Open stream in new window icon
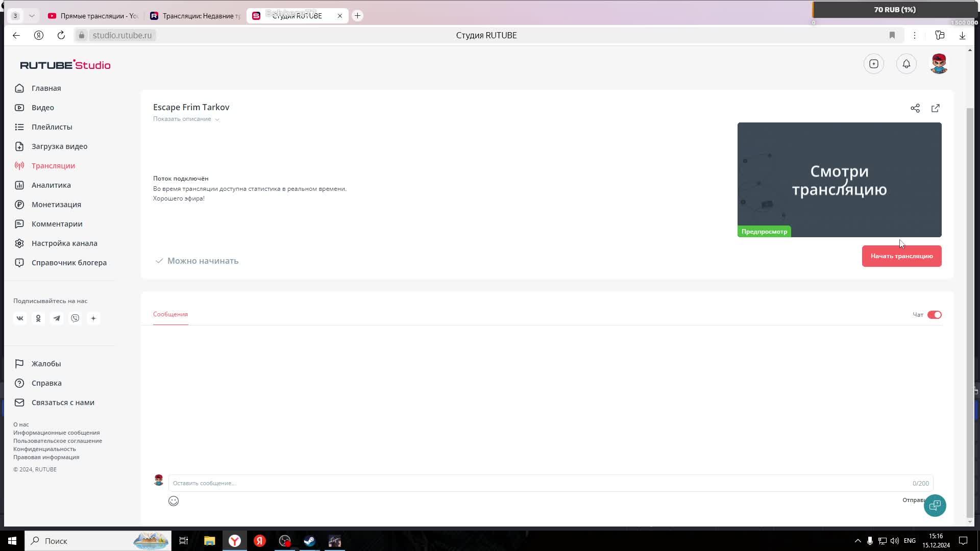 (x=935, y=108)
